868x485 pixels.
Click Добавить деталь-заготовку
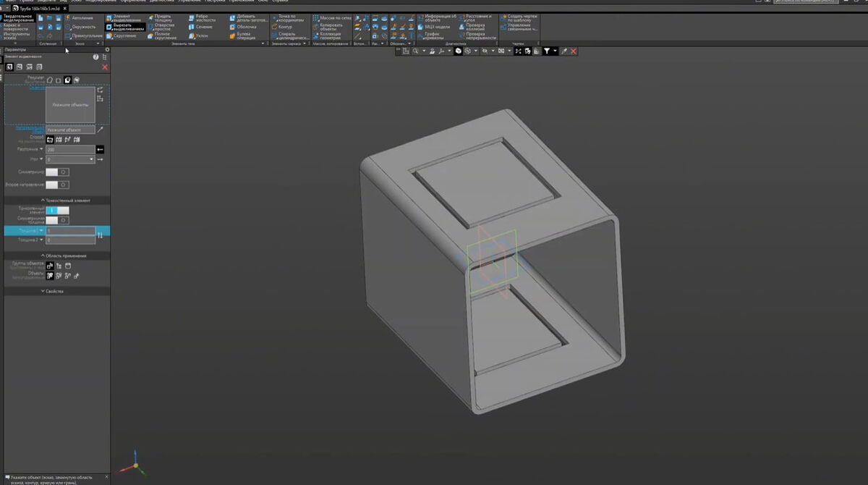tap(248, 18)
